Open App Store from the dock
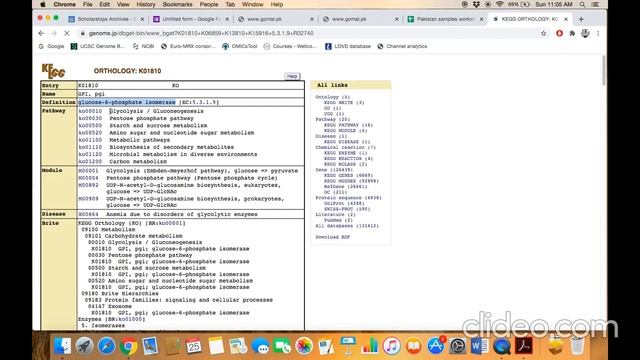 tap(436, 346)
